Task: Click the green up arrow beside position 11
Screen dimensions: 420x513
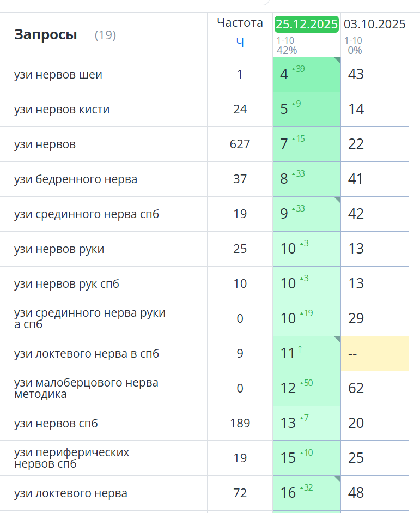Action: pos(300,349)
